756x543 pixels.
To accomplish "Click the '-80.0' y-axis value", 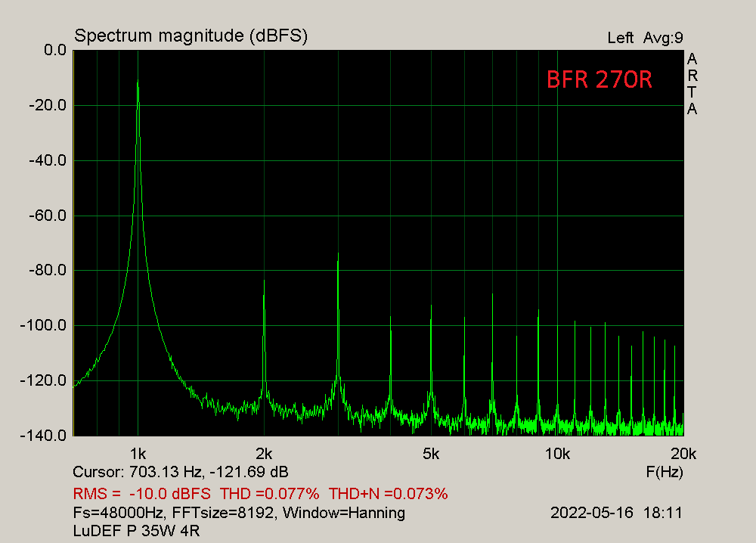I will click(48, 270).
